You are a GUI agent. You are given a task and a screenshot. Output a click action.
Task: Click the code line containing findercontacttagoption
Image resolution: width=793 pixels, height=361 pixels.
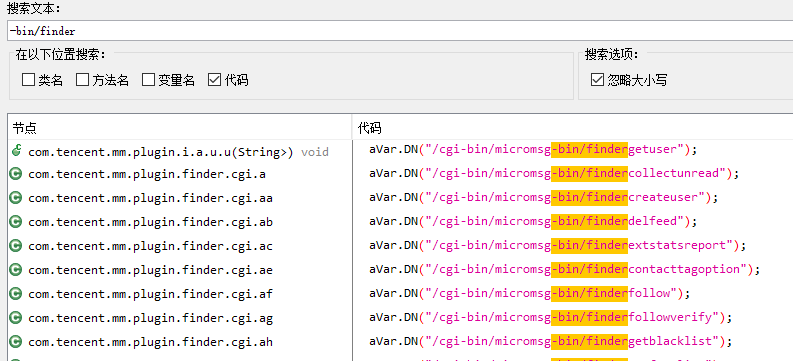(x=564, y=269)
